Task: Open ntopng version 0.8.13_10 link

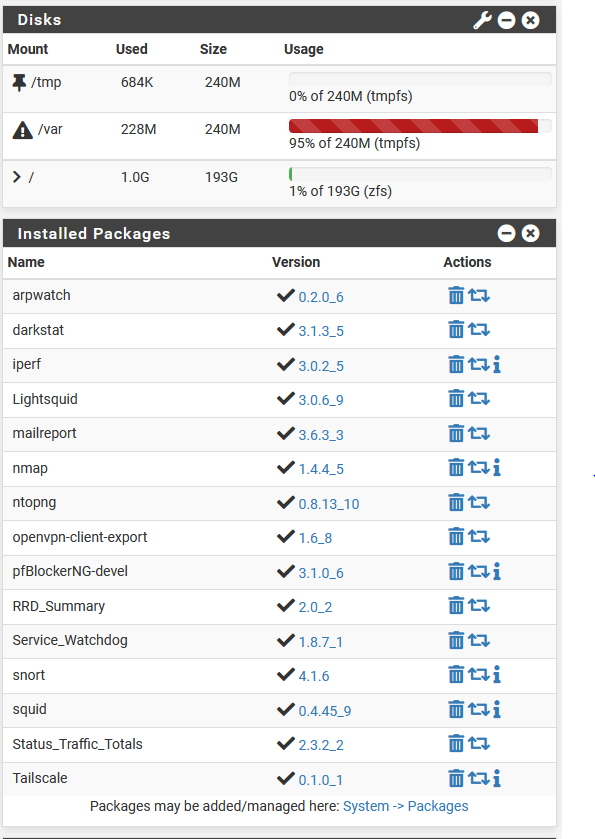Action: click(x=329, y=504)
